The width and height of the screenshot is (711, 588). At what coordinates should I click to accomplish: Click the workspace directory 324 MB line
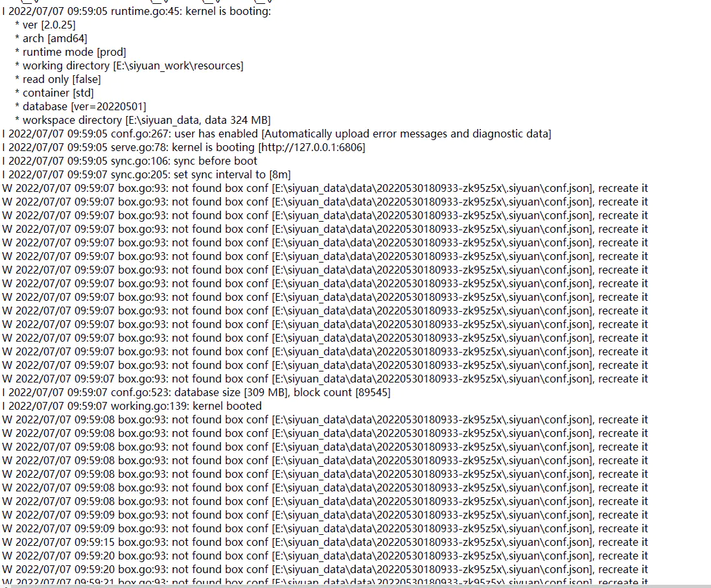click(143, 120)
